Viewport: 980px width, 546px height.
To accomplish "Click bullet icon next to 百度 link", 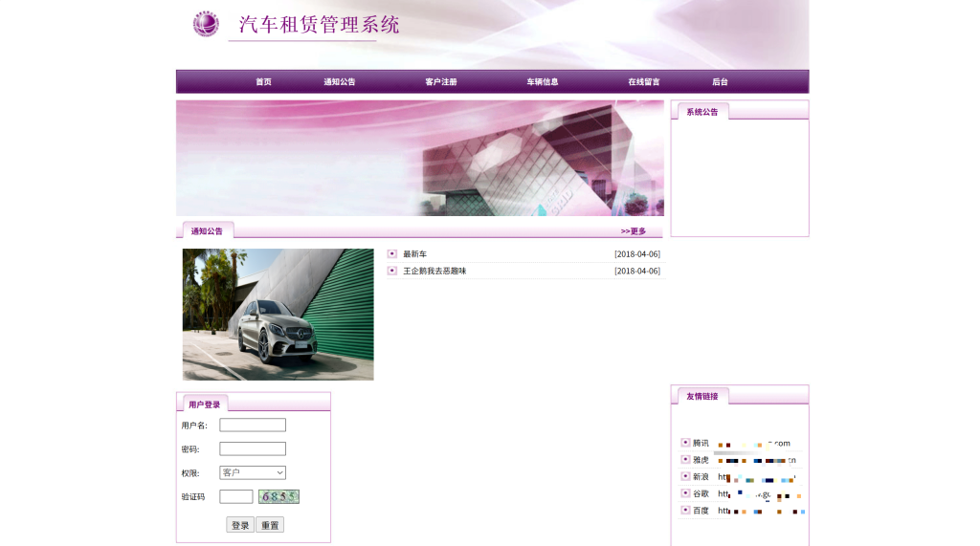I will (685, 510).
